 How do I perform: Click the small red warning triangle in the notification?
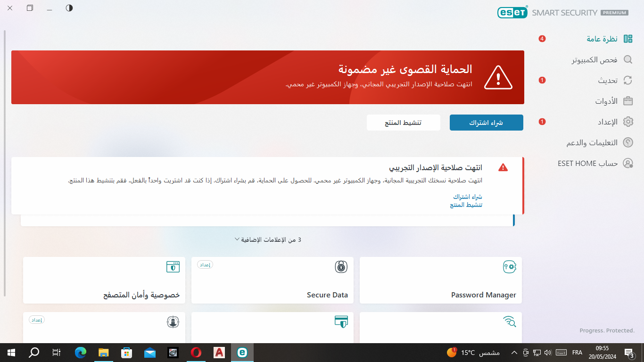[503, 167]
